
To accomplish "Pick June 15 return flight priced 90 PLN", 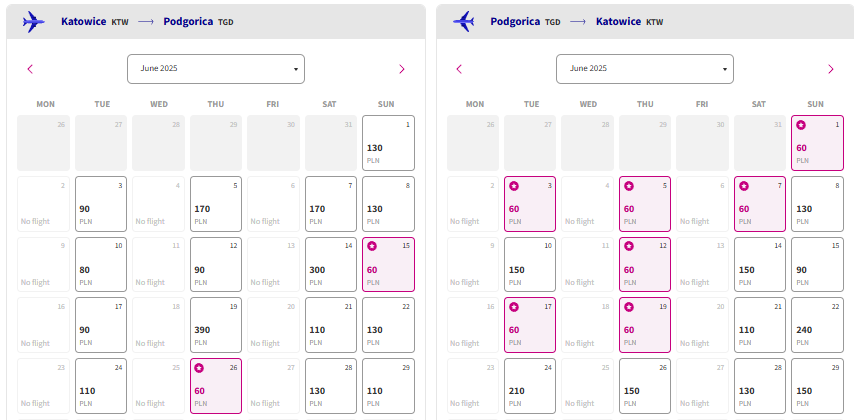I will (818, 264).
